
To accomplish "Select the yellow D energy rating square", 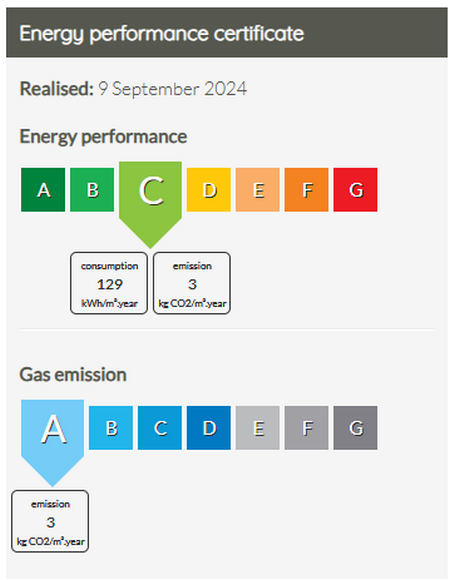I will [209, 190].
